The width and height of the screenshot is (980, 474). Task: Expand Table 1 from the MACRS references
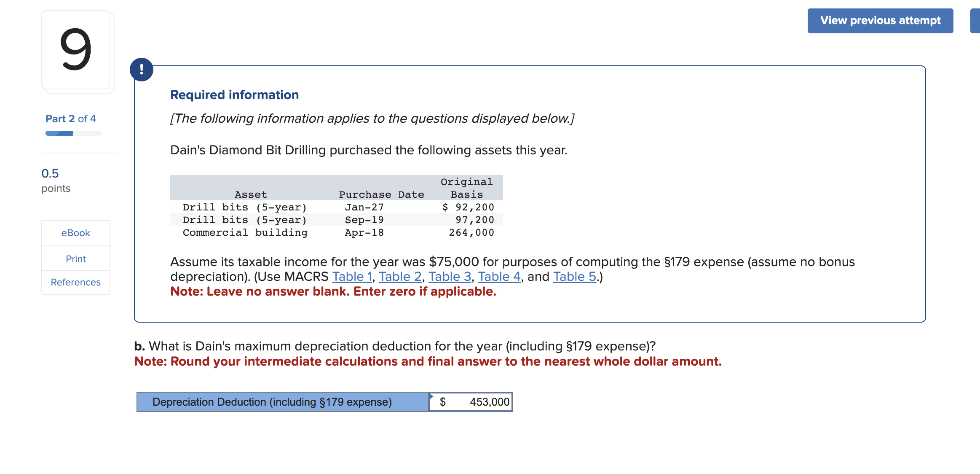click(x=352, y=276)
